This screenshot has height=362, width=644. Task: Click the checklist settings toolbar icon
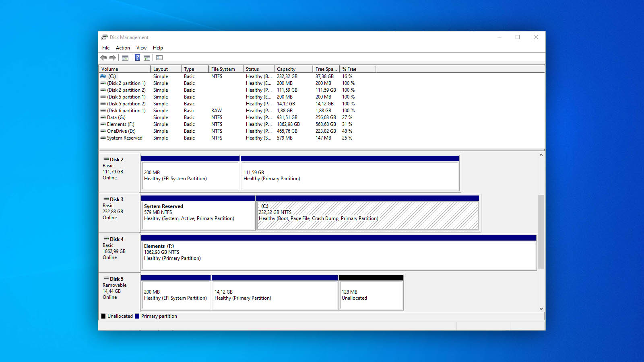coord(159,58)
